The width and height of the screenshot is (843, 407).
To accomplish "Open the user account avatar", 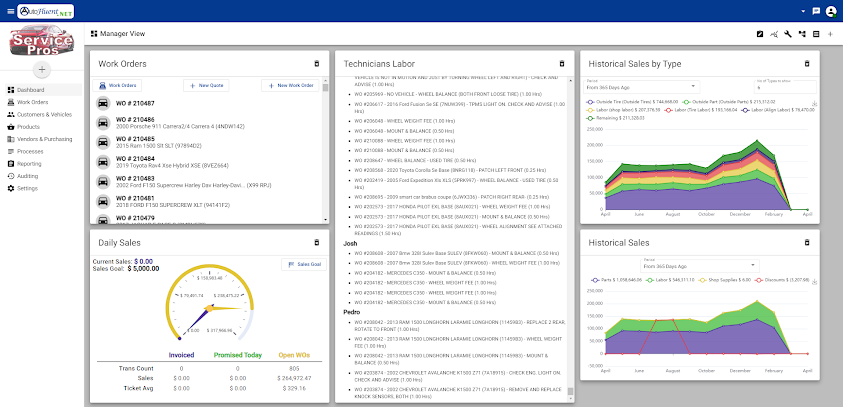I will 831,11.
